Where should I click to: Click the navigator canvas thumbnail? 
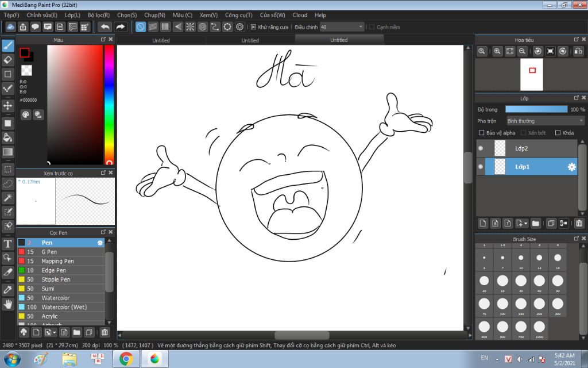click(531, 74)
